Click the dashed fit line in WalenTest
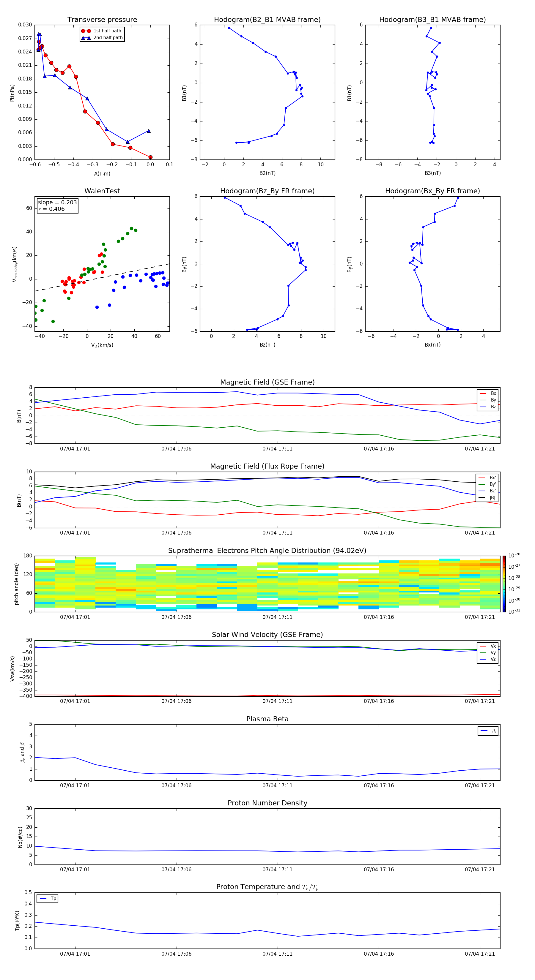This screenshot has width=535, height=980. click(102, 277)
